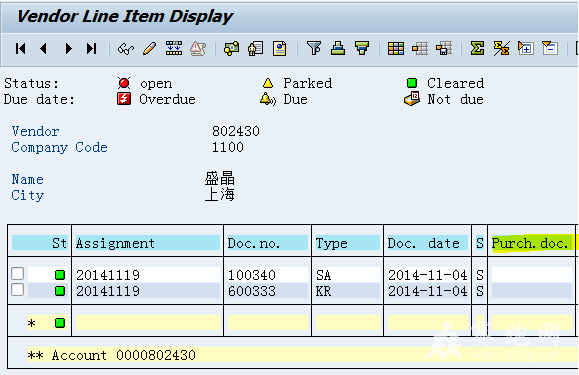Click empty Purch. doc. cell of row 600333
This screenshot has width=579, height=375.
point(532,291)
